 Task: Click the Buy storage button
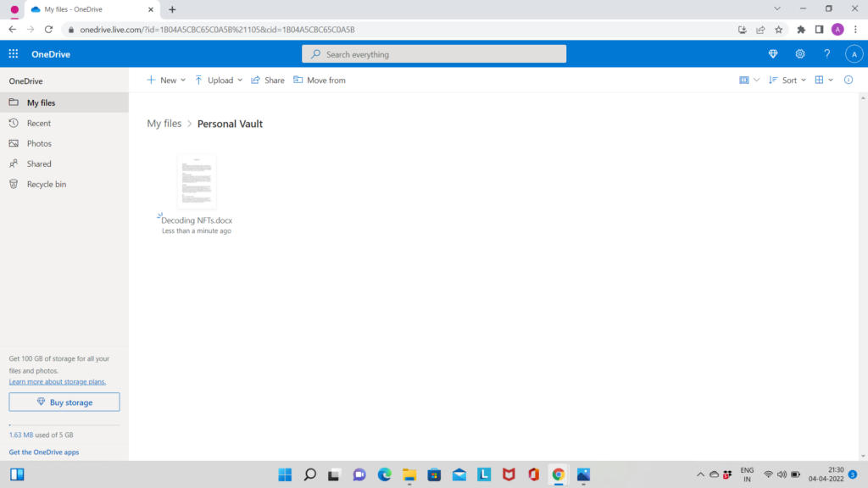(x=64, y=402)
